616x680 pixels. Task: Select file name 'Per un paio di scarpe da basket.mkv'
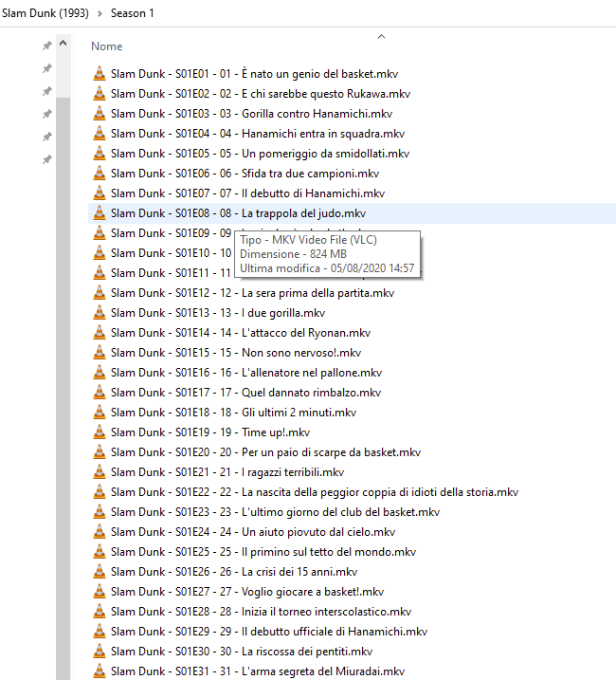331,452
